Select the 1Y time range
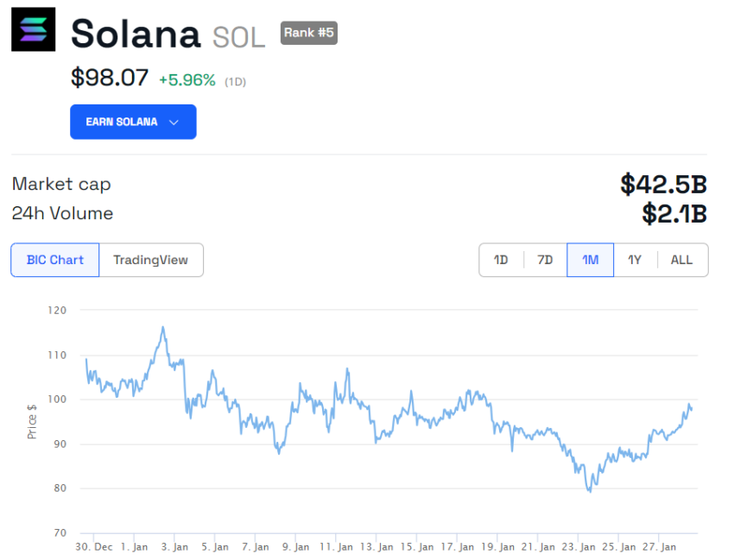734x560 pixels. tap(635, 260)
